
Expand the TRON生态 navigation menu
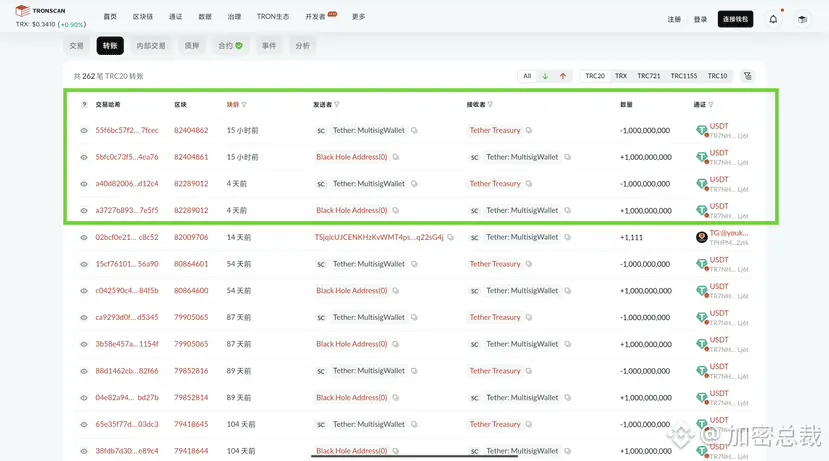[273, 17]
